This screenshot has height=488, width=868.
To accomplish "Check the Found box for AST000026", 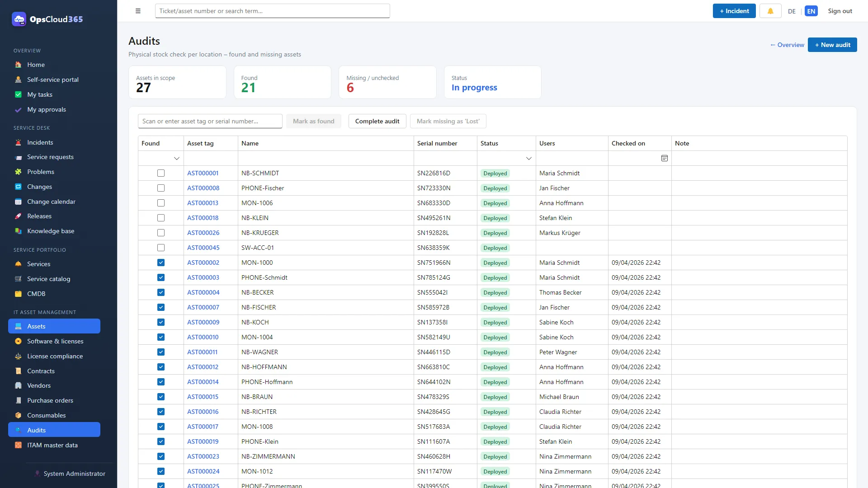I will [161, 233].
